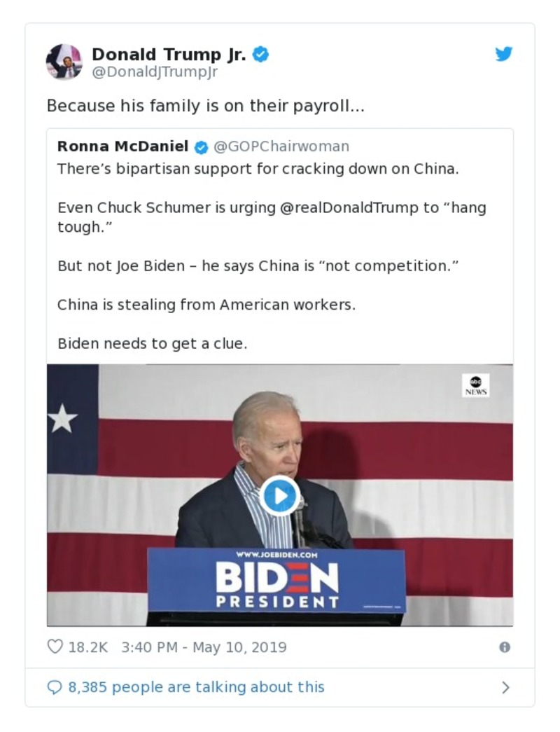This screenshot has width=560, height=732.
Task: Expand the tweet using the right chevron arrow
Action: (505, 687)
